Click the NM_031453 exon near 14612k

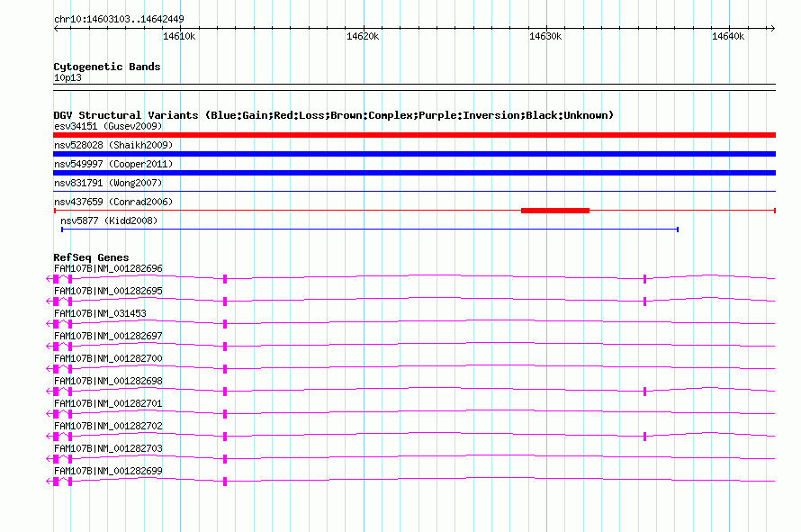click(225, 324)
